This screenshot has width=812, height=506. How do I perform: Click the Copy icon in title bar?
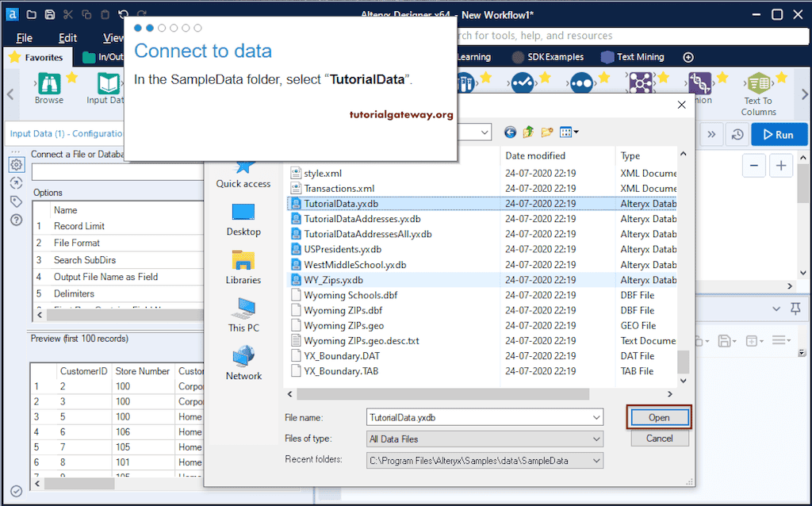coord(86,14)
